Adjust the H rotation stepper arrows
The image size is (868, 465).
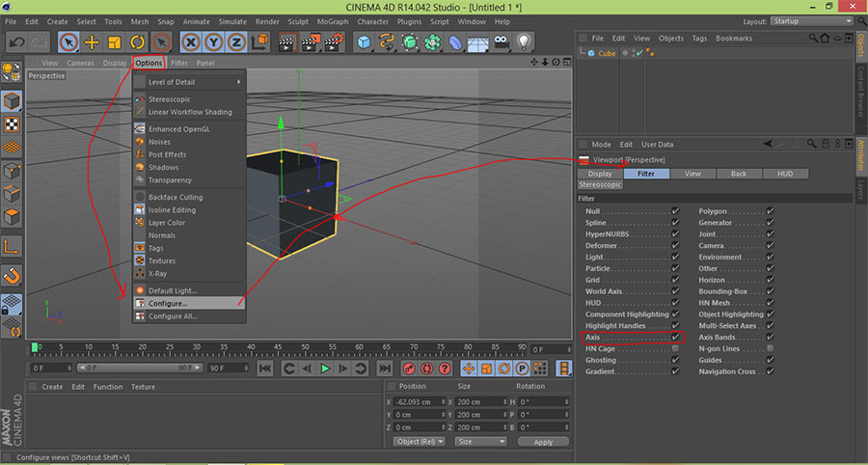[x=567, y=402]
